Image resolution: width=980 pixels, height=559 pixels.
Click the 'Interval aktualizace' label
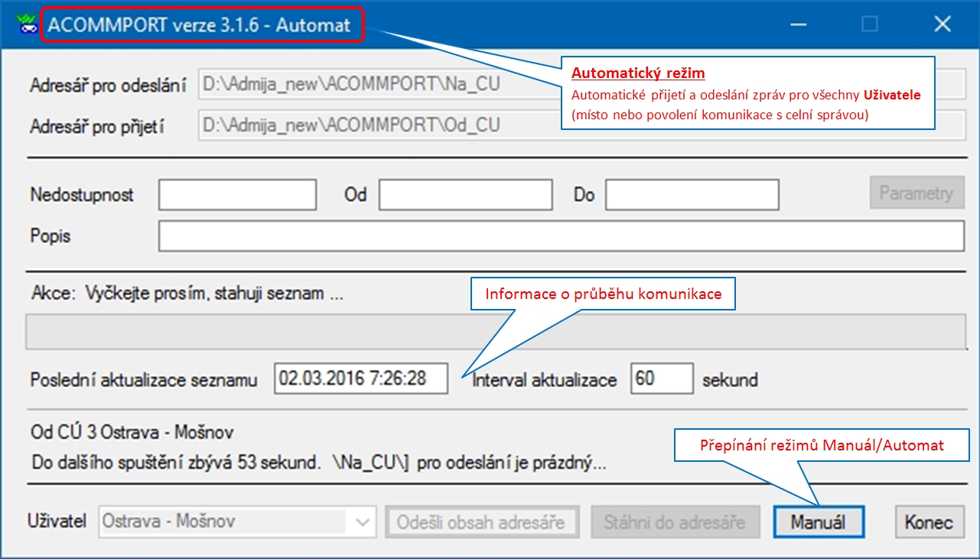(545, 380)
